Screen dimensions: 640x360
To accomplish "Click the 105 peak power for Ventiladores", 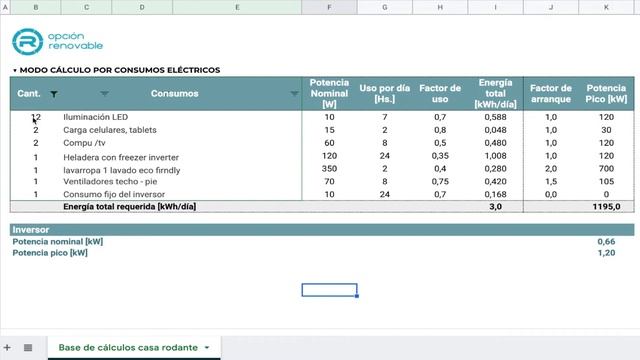I will (606, 182).
